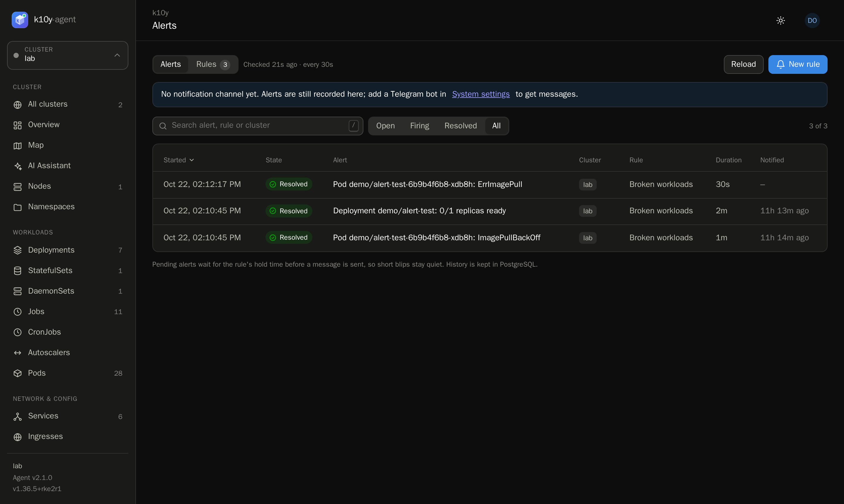This screenshot has height=504, width=844.
Task: Create a New rule
Action: point(798,64)
